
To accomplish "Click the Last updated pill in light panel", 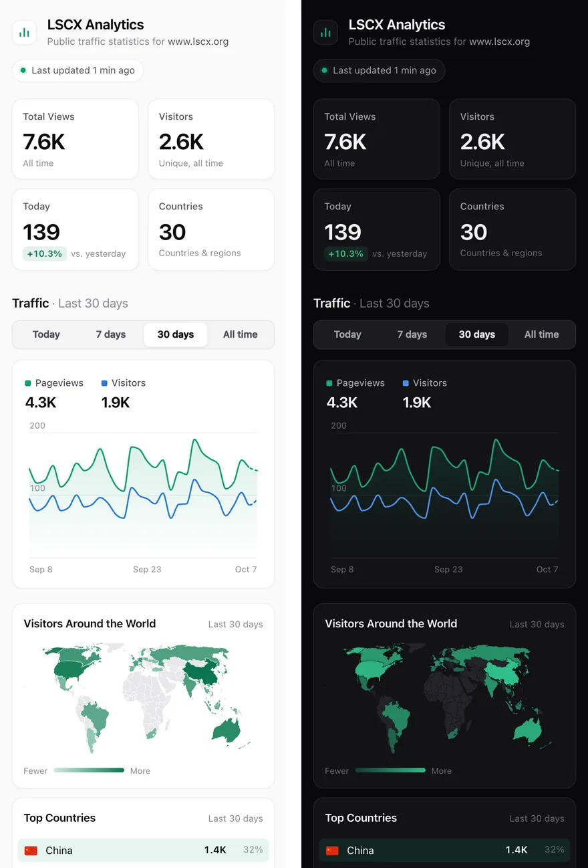I will (x=78, y=70).
